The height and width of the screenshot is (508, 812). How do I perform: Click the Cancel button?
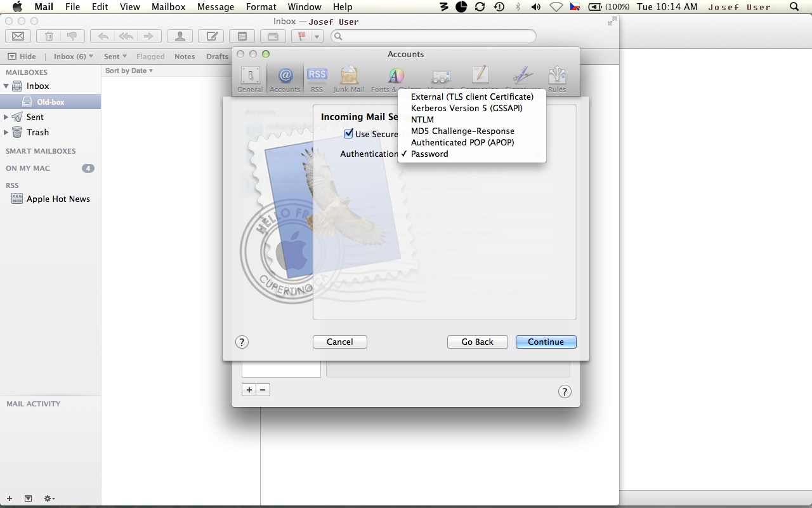click(x=340, y=342)
